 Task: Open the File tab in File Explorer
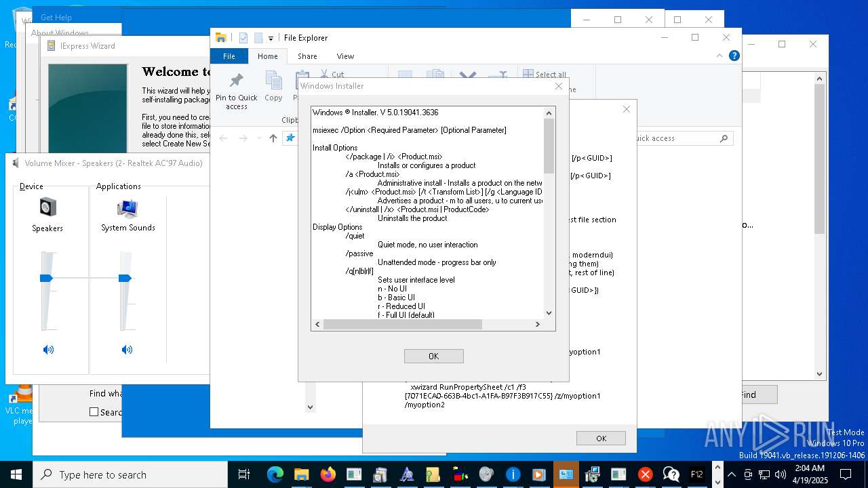pyautogui.click(x=229, y=56)
